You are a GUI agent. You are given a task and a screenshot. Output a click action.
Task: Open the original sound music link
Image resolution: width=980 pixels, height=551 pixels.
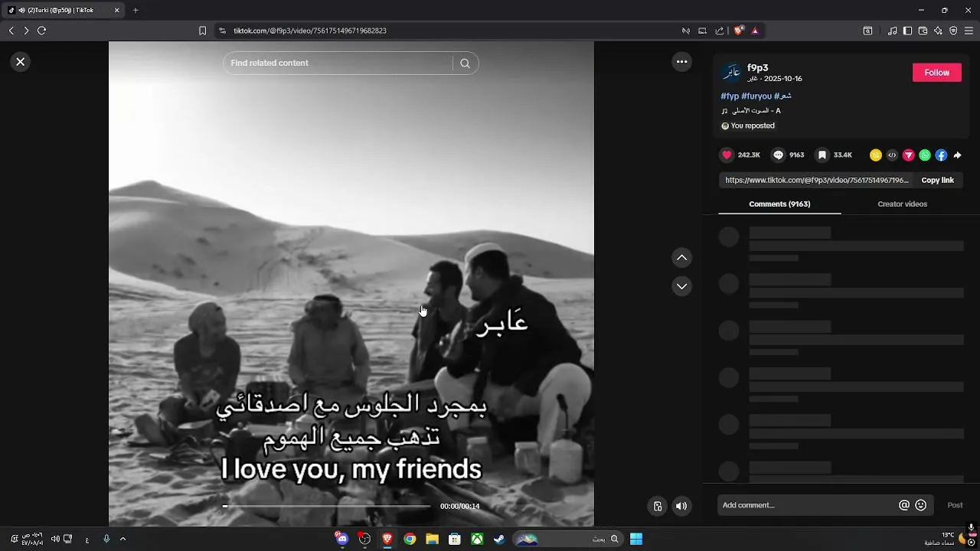(x=751, y=111)
